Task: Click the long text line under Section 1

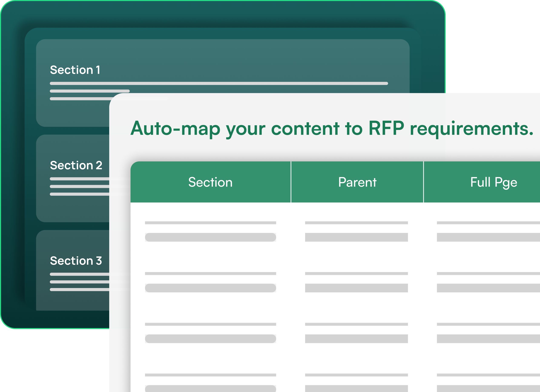Action: click(x=218, y=83)
